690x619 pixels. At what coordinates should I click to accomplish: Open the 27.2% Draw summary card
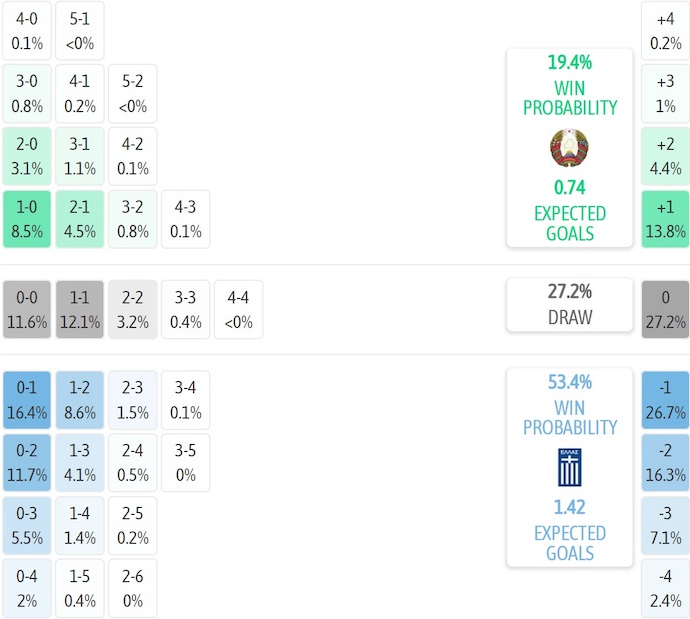(569, 305)
